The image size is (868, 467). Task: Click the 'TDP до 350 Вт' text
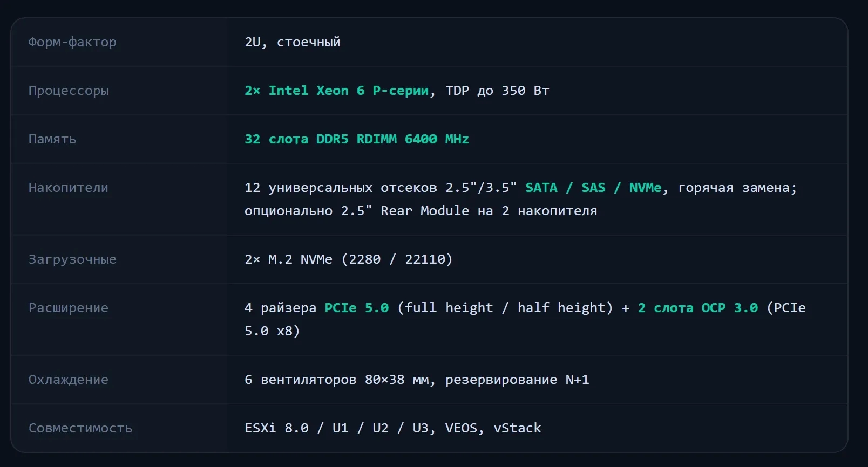[497, 91]
